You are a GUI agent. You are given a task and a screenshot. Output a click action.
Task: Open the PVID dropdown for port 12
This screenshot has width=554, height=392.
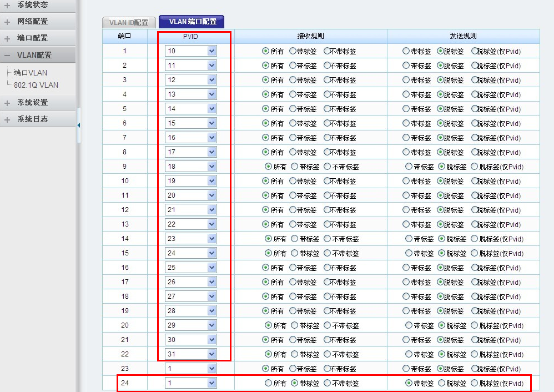pyautogui.click(x=211, y=210)
